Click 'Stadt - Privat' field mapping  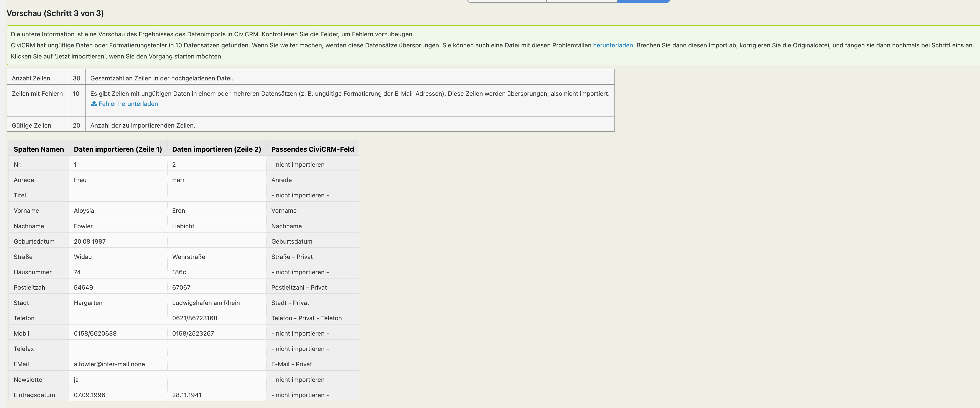click(290, 303)
